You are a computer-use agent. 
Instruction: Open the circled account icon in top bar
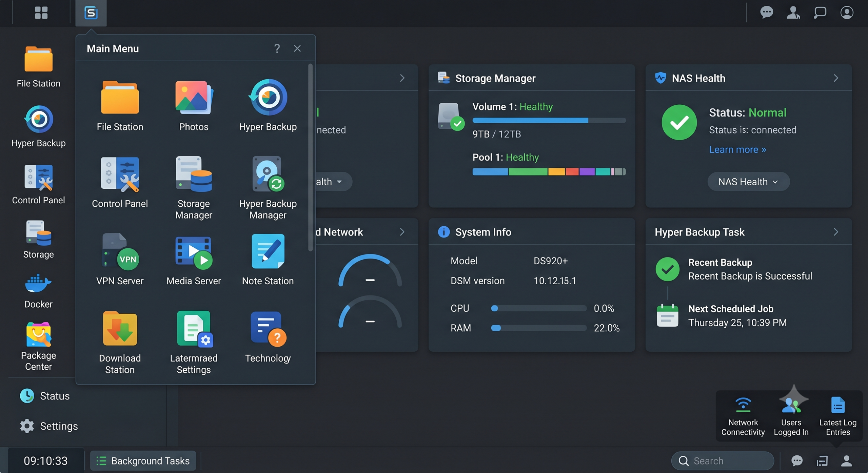point(847,13)
